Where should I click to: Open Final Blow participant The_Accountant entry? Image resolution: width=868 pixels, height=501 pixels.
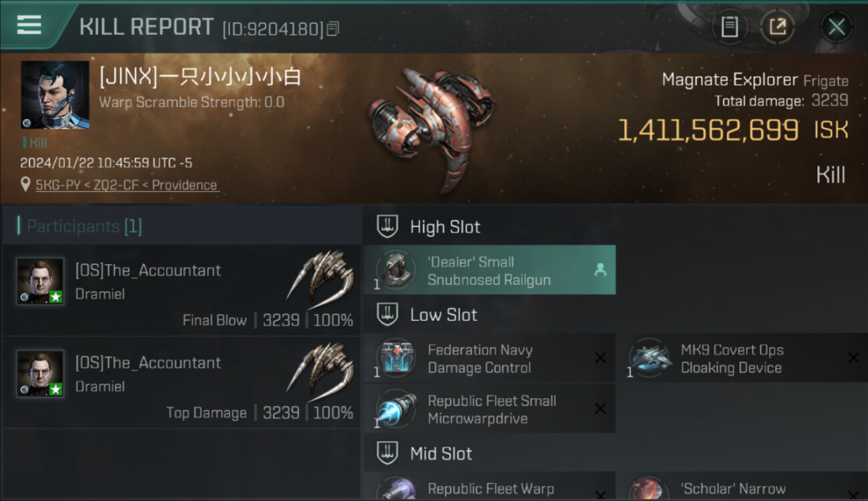click(x=182, y=289)
